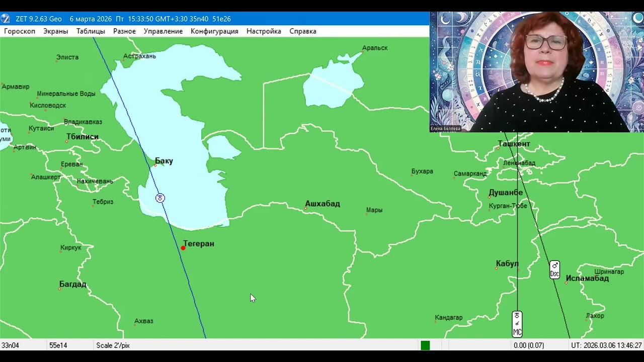Open the Конфигурация menu
Screen dimensions: 644x362
point(214,31)
